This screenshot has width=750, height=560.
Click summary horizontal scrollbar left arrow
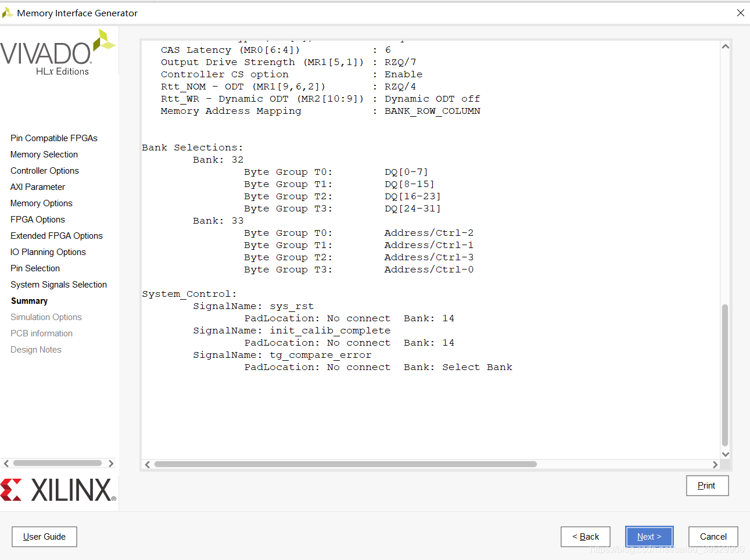(x=148, y=464)
